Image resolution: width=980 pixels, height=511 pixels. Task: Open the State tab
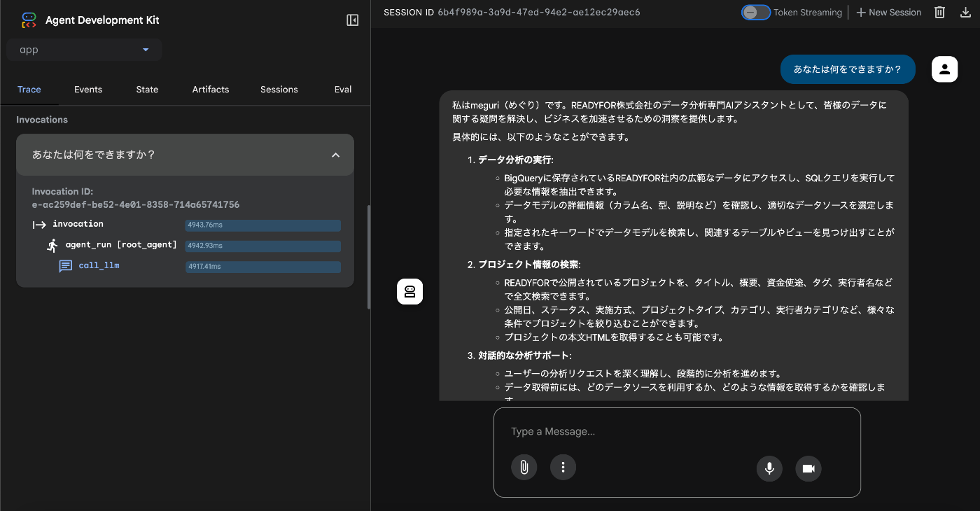tap(147, 90)
